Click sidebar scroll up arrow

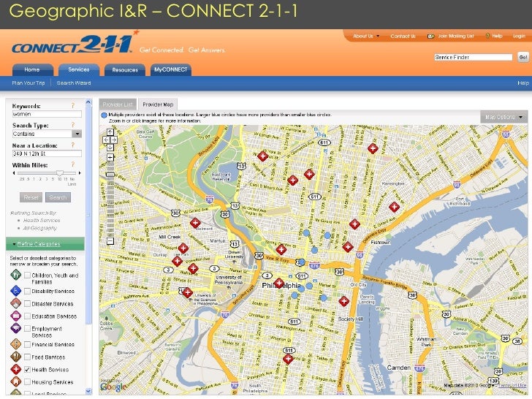click(88, 102)
